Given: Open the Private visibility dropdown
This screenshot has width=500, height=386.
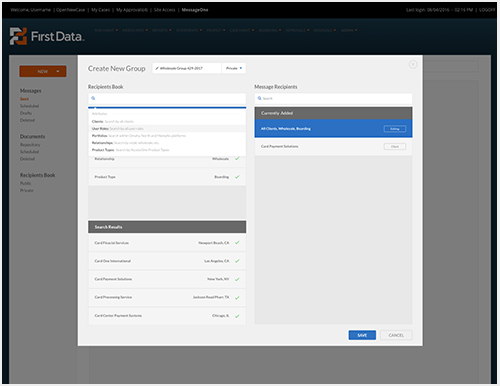Looking at the screenshot, I should (234, 68).
